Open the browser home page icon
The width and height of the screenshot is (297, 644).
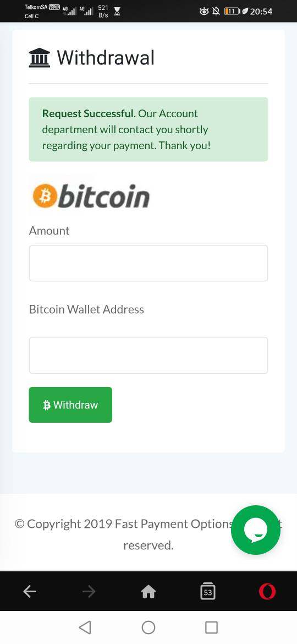(x=148, y=591)
